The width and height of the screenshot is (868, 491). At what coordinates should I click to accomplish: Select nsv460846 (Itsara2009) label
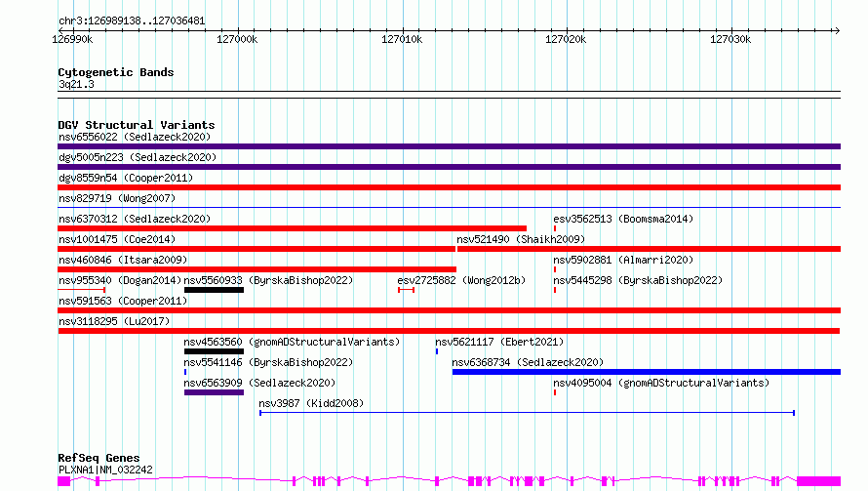123,260
